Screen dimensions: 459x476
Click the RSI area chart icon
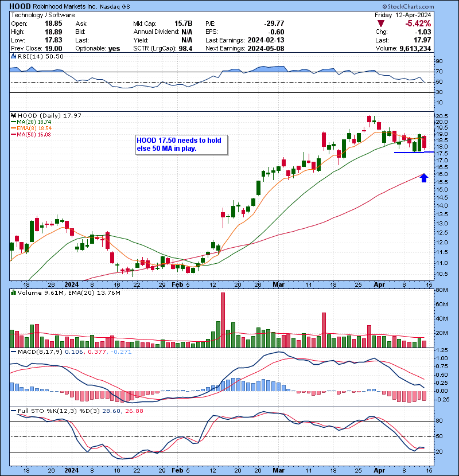coord(13,56)
